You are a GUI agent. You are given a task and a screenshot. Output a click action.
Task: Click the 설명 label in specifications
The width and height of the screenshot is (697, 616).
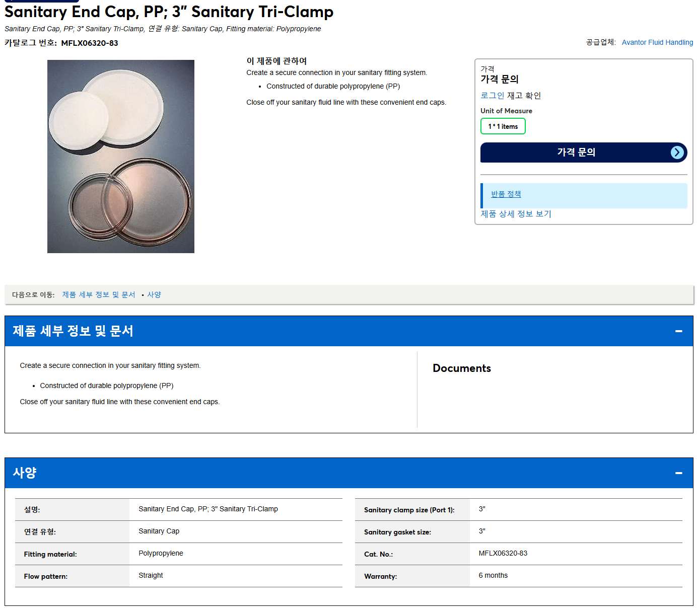(32, 510)
